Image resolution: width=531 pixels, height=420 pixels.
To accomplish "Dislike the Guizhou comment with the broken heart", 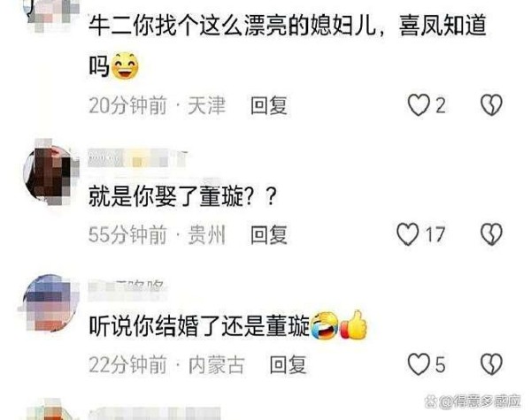I will tap(491, 233).
